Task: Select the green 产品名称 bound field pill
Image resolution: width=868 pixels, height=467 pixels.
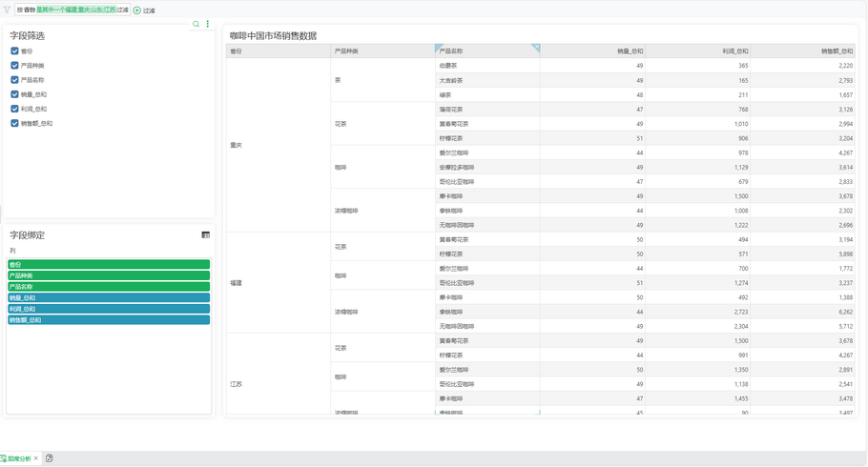Action: 109,287
